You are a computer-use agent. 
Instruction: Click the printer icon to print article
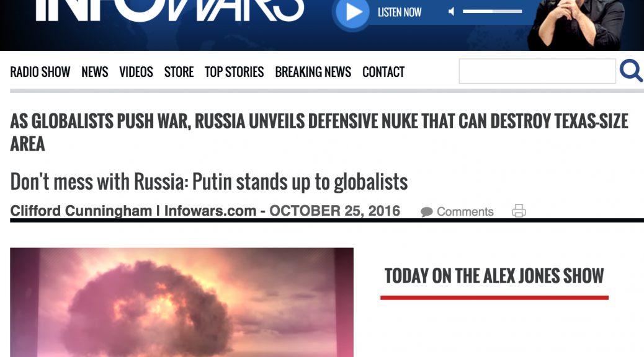click(519, 211)
